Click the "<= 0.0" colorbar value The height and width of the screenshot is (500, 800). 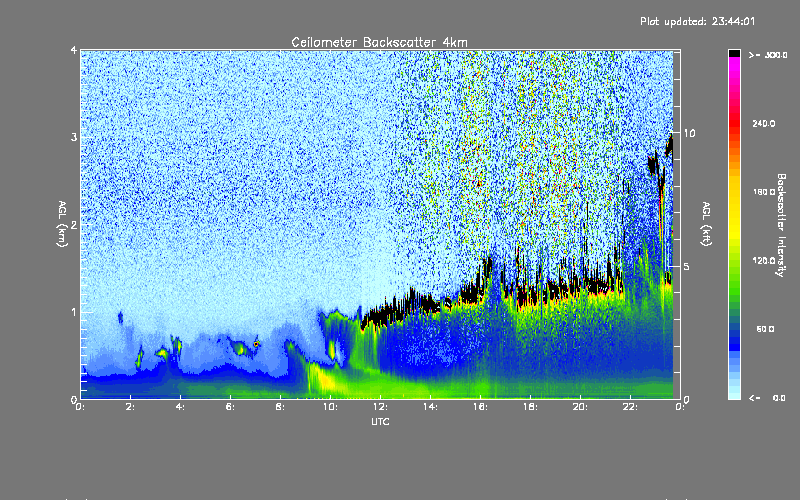(767, 398)
